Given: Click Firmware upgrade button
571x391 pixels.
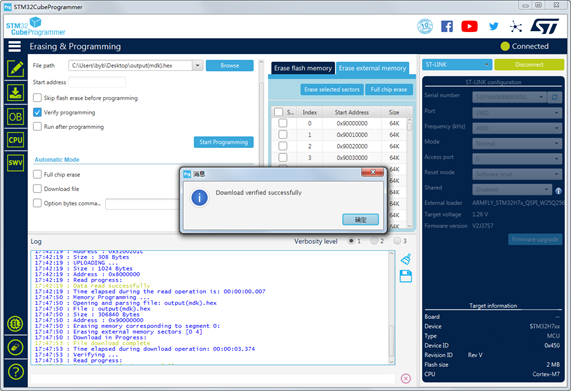Looking at the screenshot, I should [x=535, y=239].
